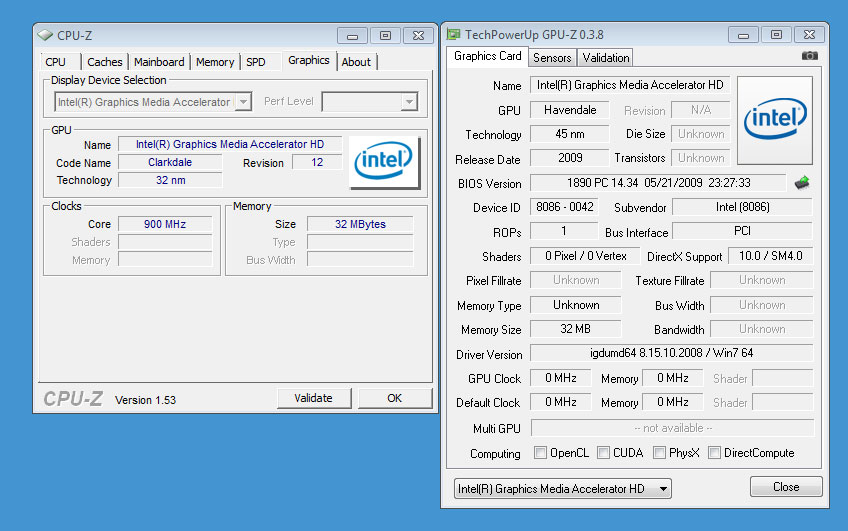
Task: Open the Memory tab in CPU-Z
Action: click(215, 62)
